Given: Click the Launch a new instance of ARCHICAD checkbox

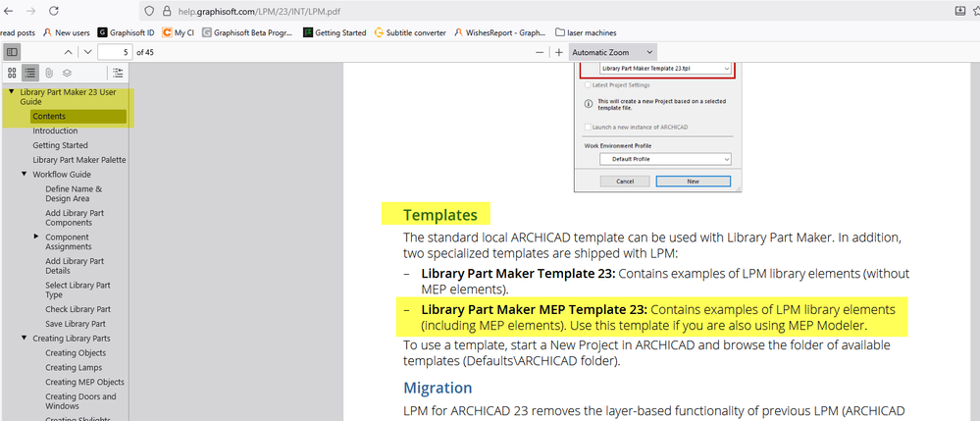Looking at the screenshot, I should [x=588, y=127].
